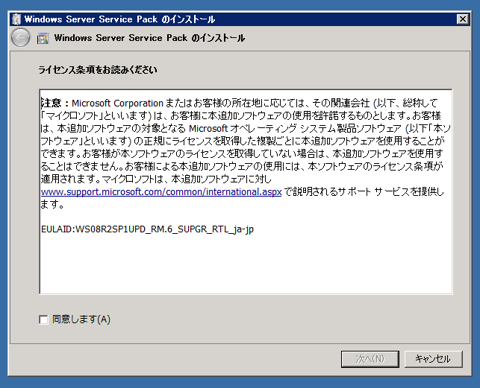Click the 注意 text at license start
Viewport: 480px width, 388px height.
pyautogui.click(x=51, y=103)
